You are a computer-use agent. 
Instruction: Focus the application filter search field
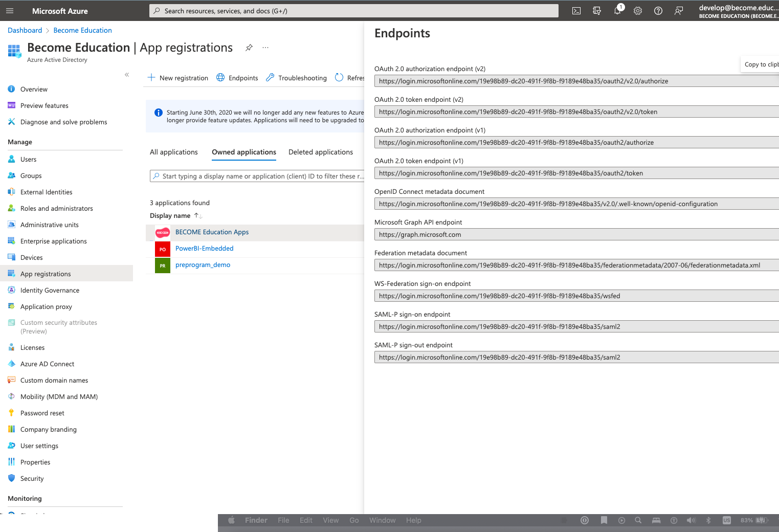coord(257,176)
